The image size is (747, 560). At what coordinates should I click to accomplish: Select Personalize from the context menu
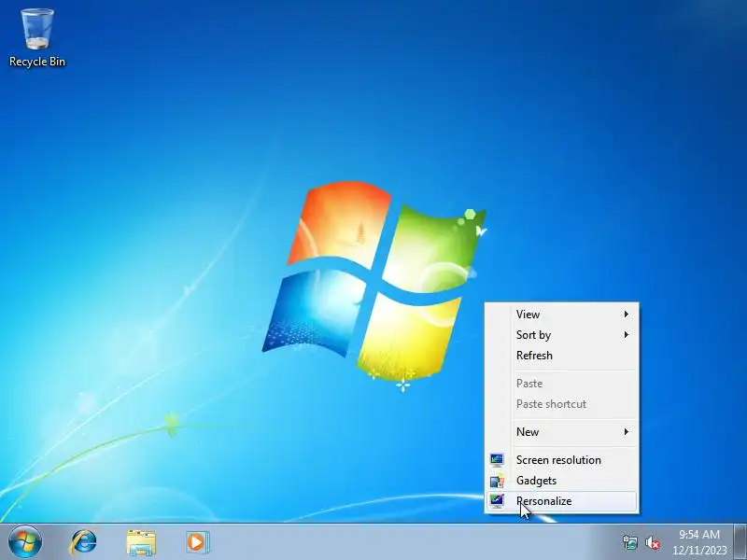[562, 501]
